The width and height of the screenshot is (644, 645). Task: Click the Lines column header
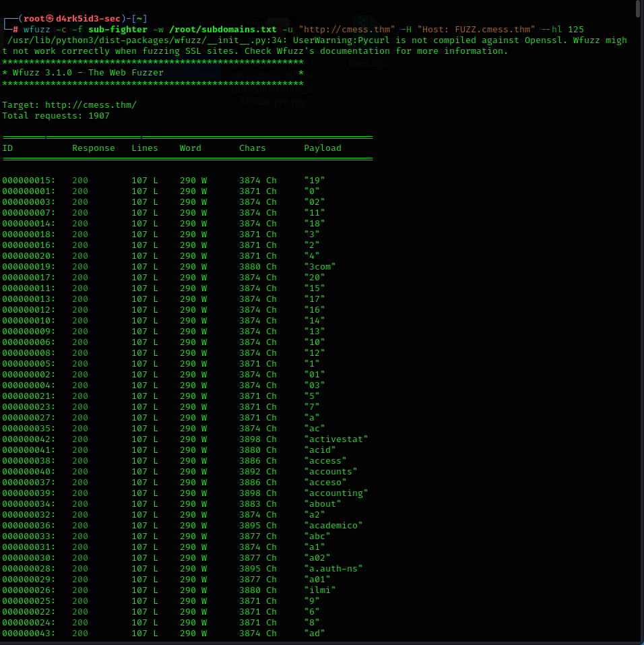point(145,148)
